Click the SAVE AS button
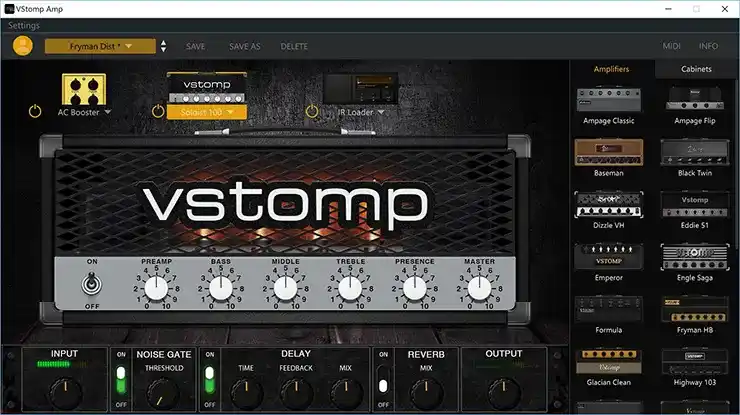This screenshot has height=415, width=740. [244, 46]
